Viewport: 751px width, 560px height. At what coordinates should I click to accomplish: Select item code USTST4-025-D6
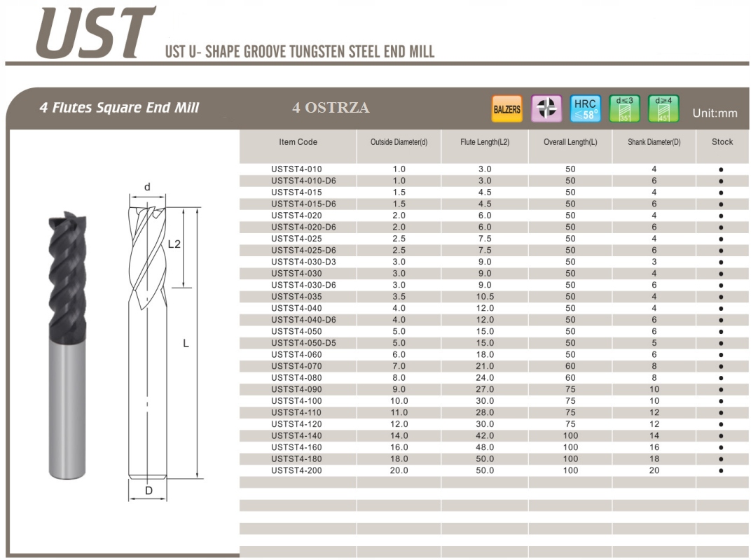[303, 251]
